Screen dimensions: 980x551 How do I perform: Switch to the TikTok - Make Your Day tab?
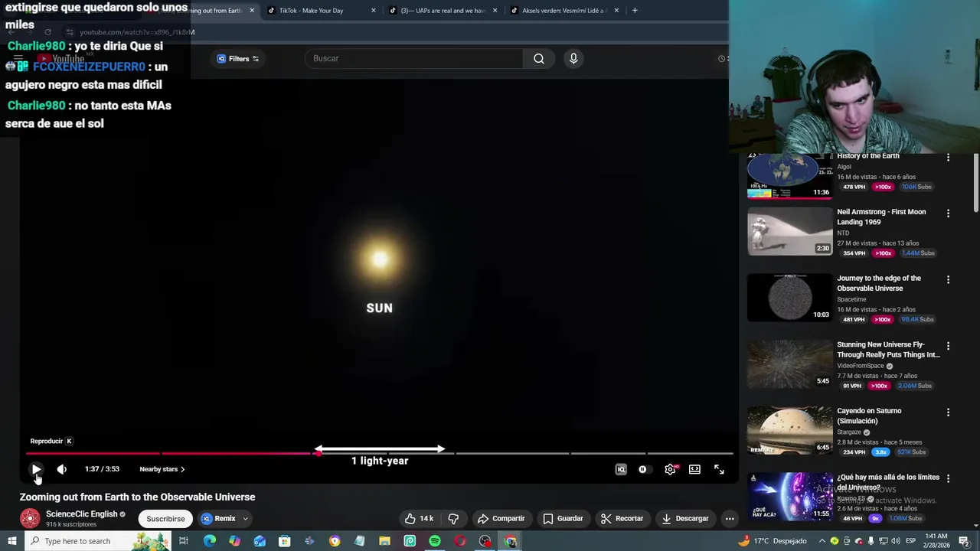312,11
